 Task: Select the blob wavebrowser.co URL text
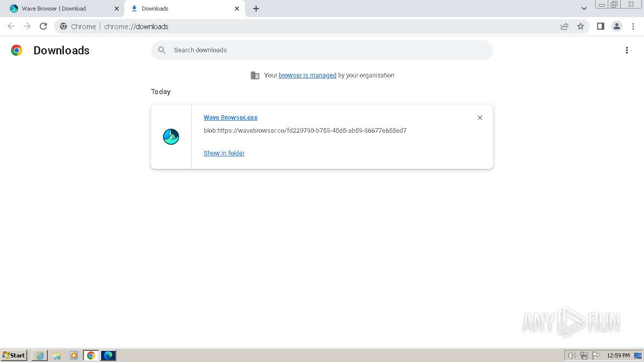point(305,131)
